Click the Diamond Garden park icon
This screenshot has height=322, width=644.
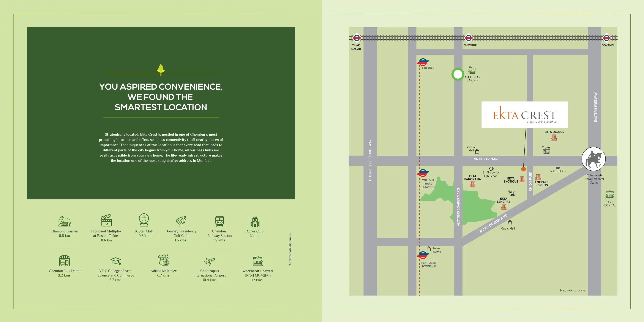coord(64,221)
